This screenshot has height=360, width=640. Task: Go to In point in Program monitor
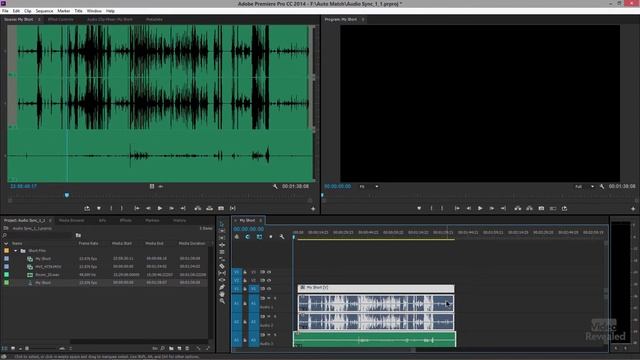click(x=457, y=208)
